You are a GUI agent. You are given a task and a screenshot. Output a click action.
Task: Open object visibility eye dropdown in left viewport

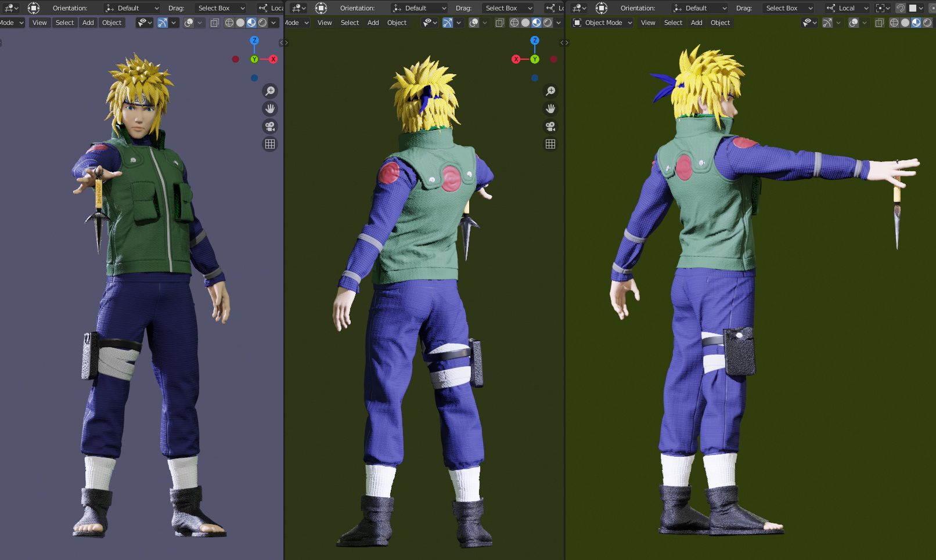[145, 23]
